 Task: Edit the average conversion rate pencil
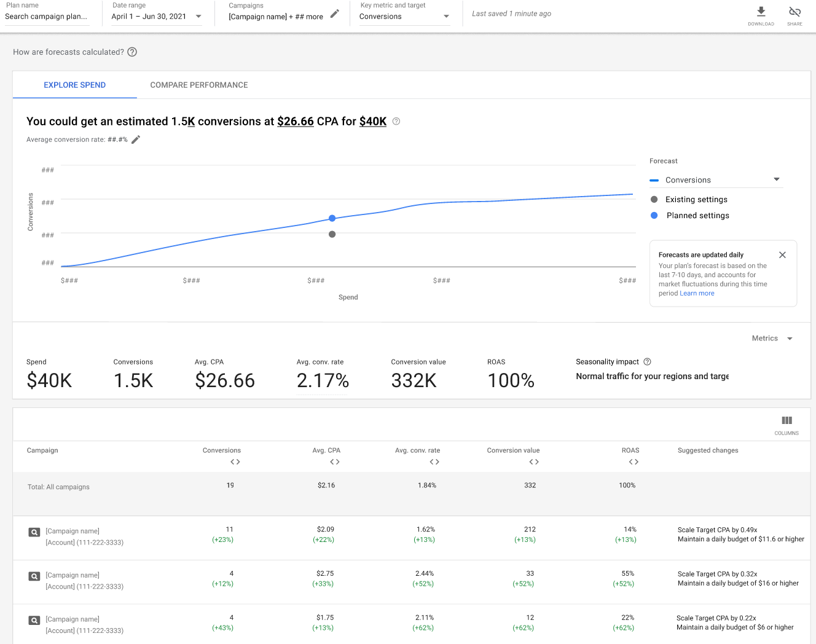pos(136,139)
